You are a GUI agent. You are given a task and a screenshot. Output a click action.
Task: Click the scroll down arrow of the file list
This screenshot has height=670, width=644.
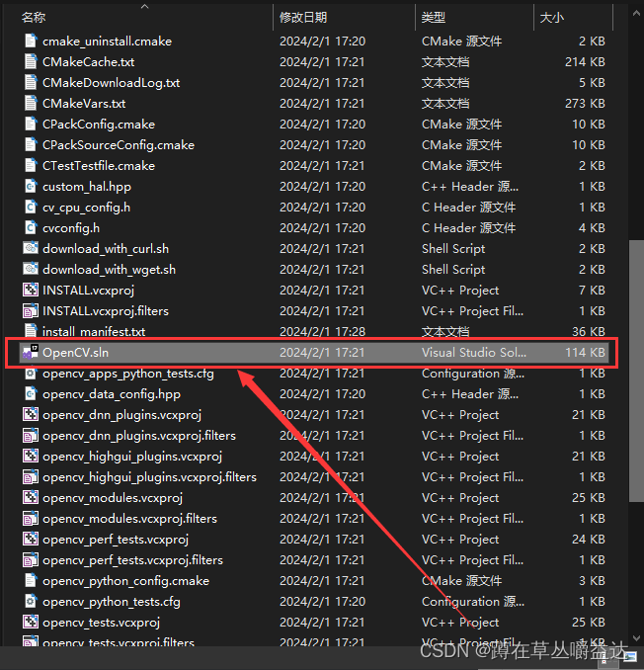click(x=636, y=637)
